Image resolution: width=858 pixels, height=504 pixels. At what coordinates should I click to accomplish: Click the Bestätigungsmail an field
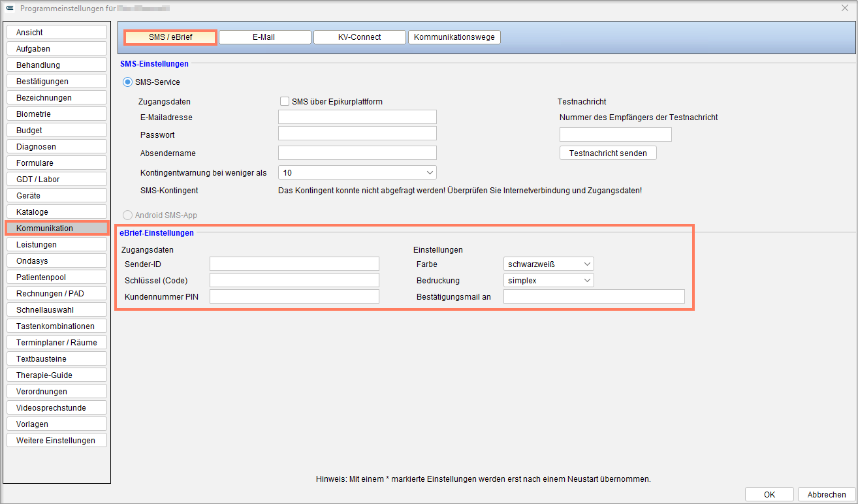tap(594, 296)
